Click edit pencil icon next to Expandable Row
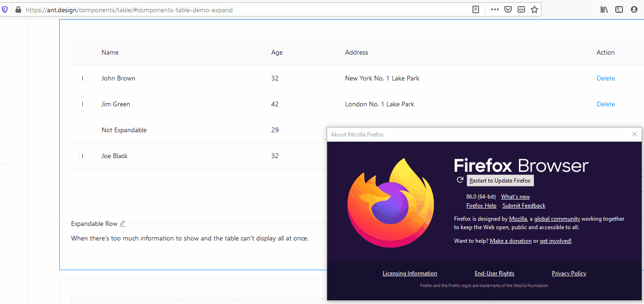Image resolution: width=644 pixels, height=304 pixels. pos(122,224)
